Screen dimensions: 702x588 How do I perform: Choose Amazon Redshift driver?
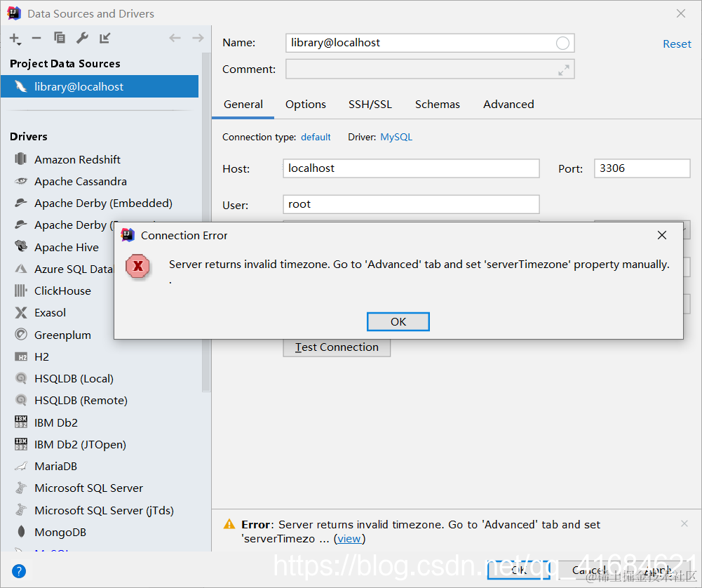(x=77, y=159)
